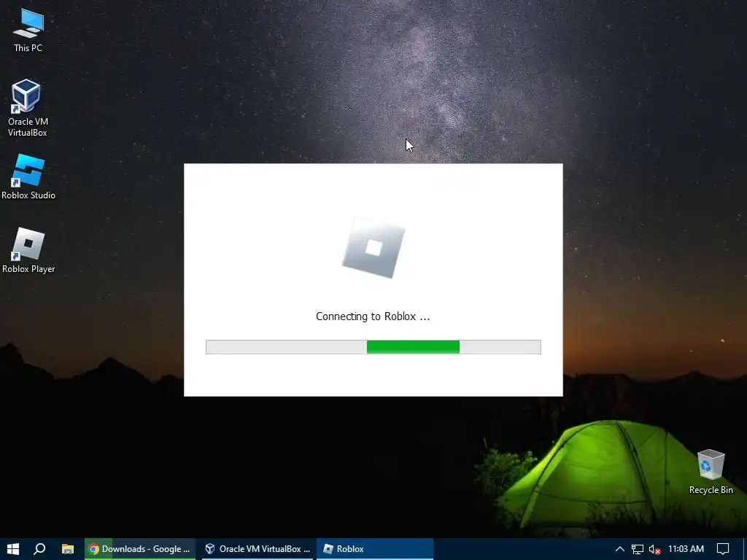Open the 11:03 AM clock flyout

(686, 549)
